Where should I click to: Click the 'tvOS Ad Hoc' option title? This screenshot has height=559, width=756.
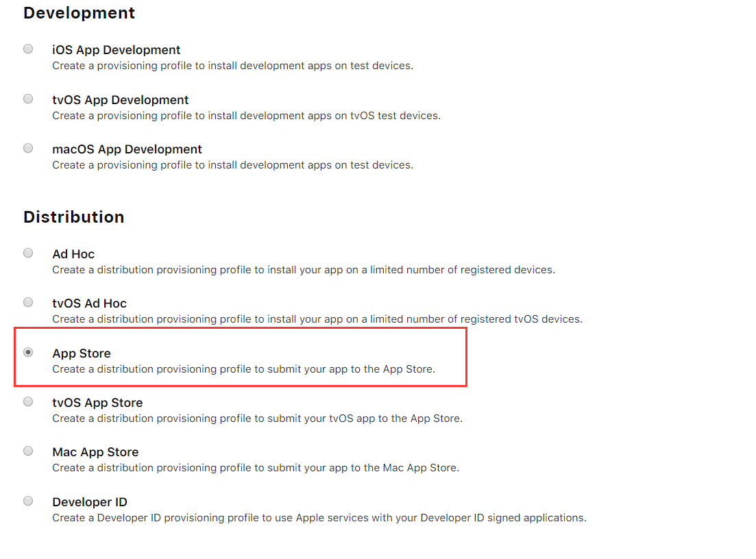click(90, 303)
